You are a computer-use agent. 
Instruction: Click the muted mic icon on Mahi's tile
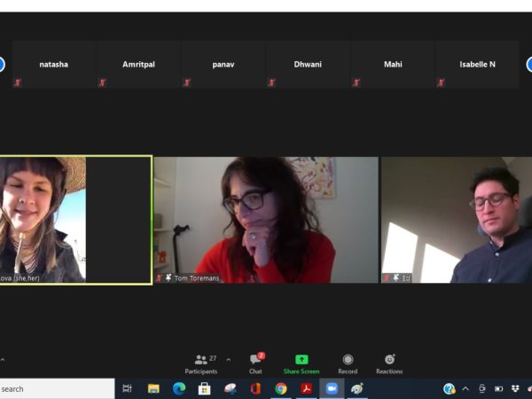[356, 82]
